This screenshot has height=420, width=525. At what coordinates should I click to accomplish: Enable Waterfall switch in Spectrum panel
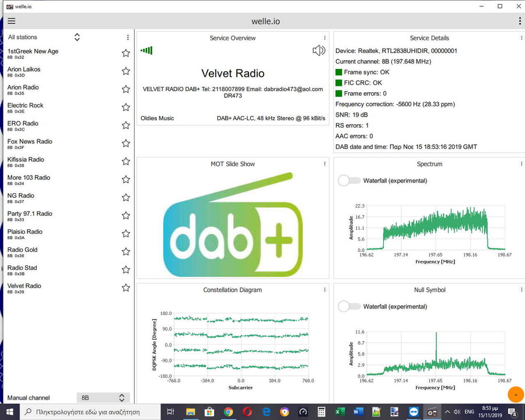(349, 180)
